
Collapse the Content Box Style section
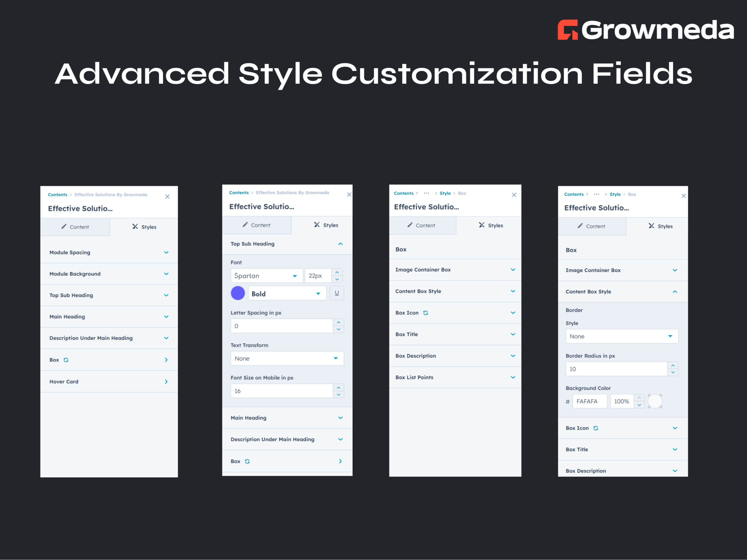pos(675,292)
